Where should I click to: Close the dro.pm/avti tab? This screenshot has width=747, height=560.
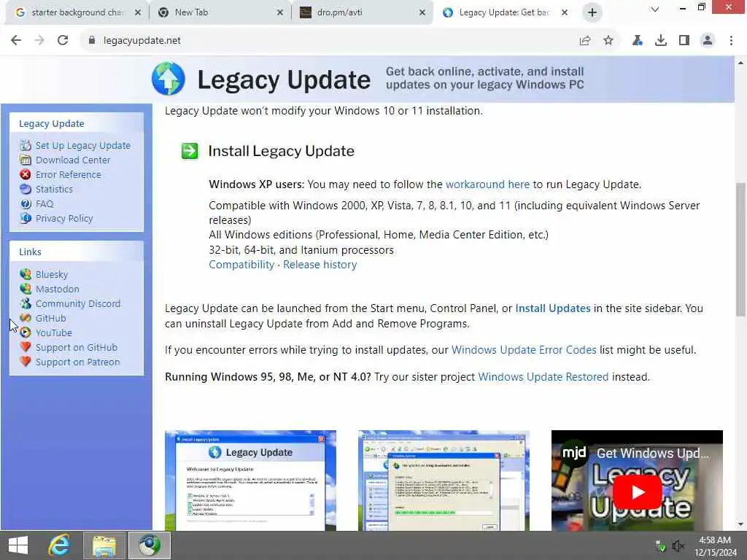[422, 12]
